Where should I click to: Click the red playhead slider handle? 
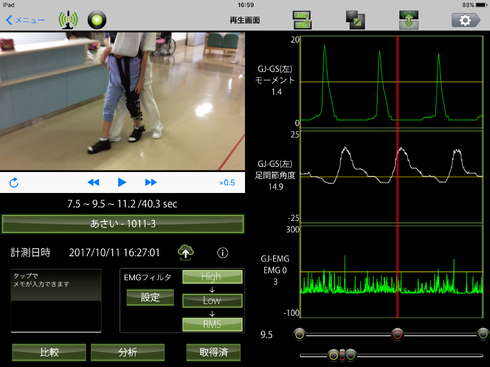tap(397, 334)
